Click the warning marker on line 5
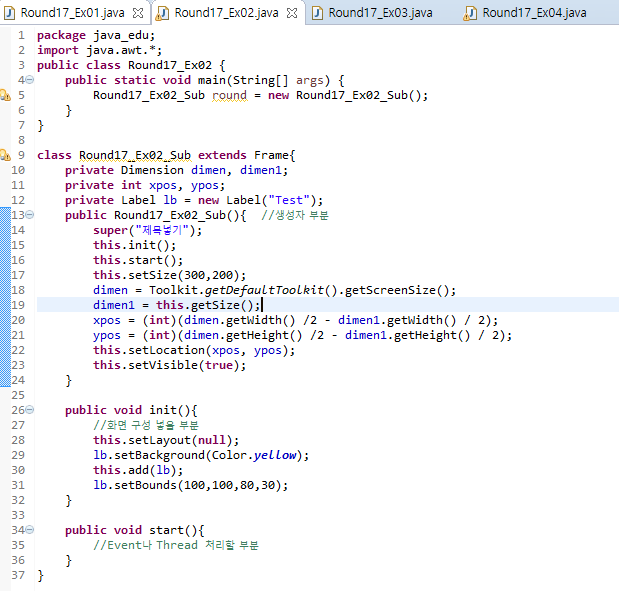The width and height of the screenshot is (619, 591). (x=5, y=95)
